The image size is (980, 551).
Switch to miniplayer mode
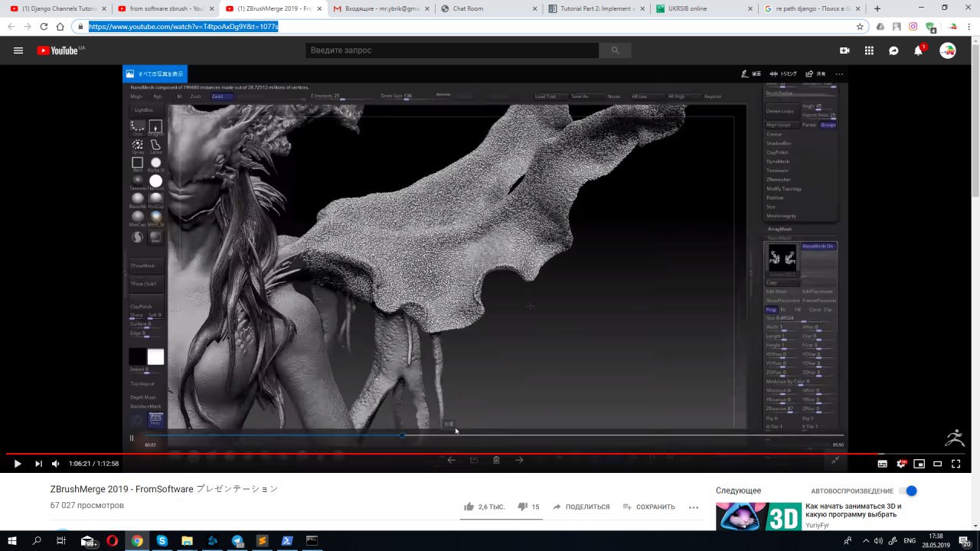(x=919, y=463)
